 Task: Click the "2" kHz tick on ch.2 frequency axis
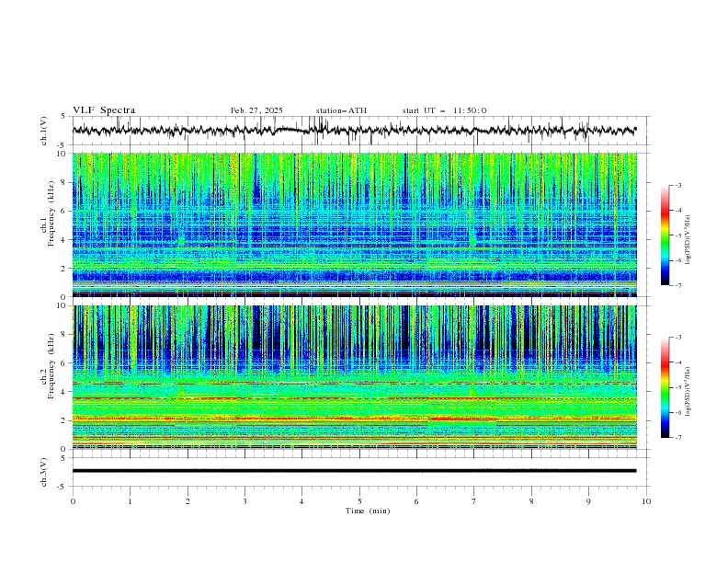[x=65, y=420]
